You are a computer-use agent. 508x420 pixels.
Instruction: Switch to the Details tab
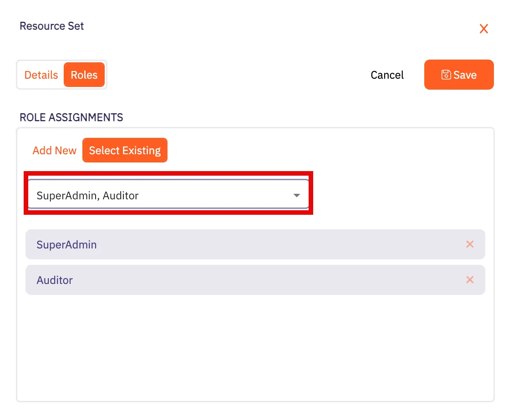click(x=41, y=75)
